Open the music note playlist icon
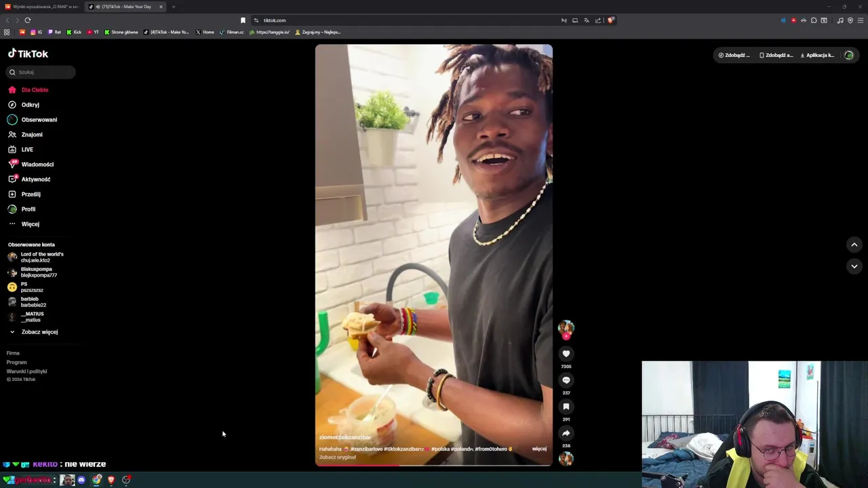This screenshot has width=868, height=488. (840, 20)
